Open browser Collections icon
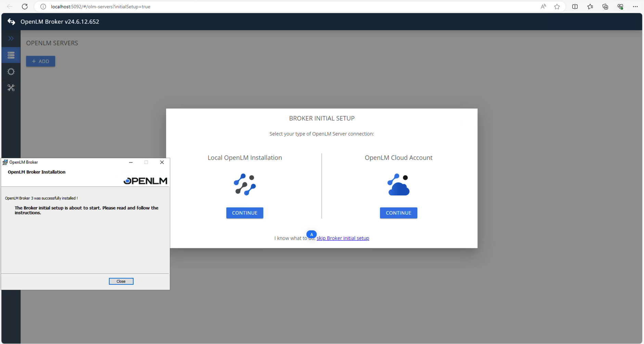This screenshot has width=644, height=344. [x=605, y=7]
